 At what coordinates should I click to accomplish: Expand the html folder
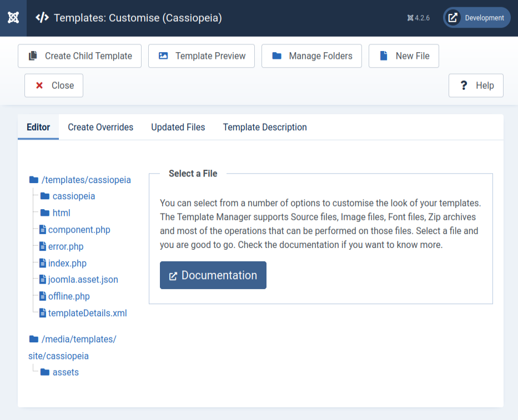tap(61, 213)
